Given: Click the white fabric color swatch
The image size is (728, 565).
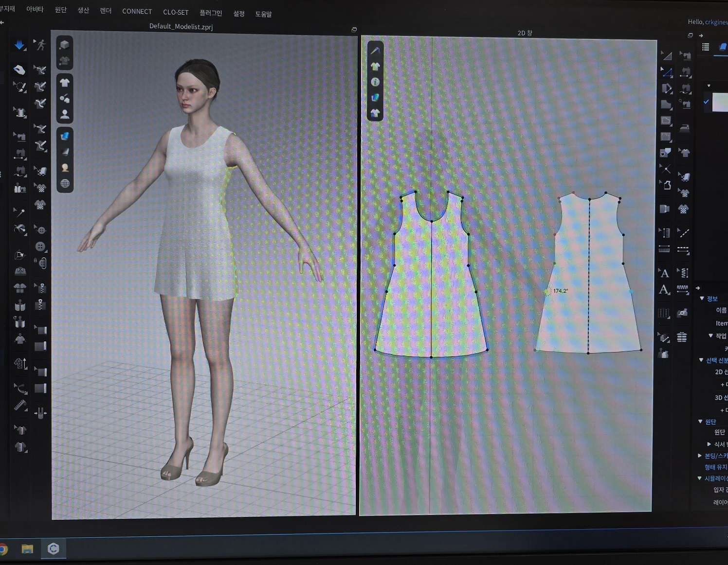Looking at the screenshot, I should tap(720, 103).
